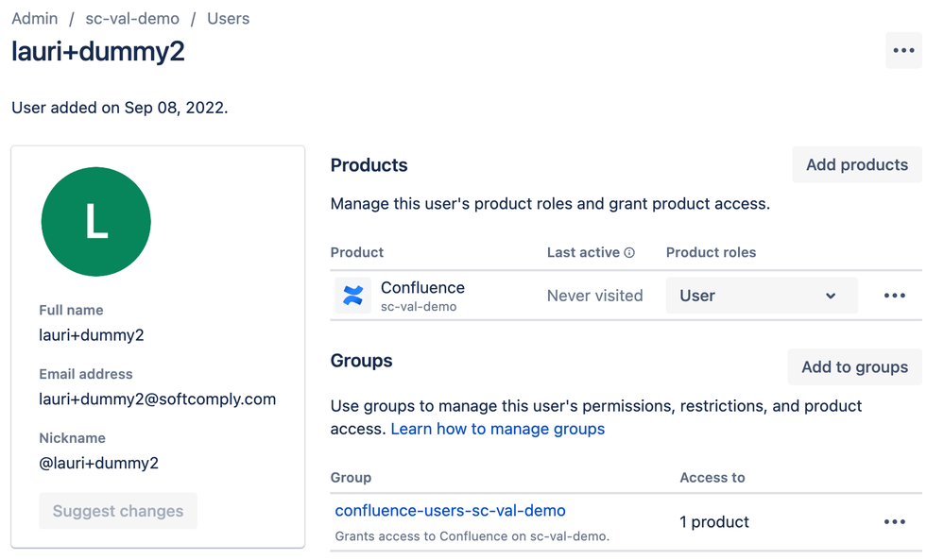Open the confluence-users-sc-val-demo group link
944x560 pixels.
pyautogui.click(x=450, y=511)
